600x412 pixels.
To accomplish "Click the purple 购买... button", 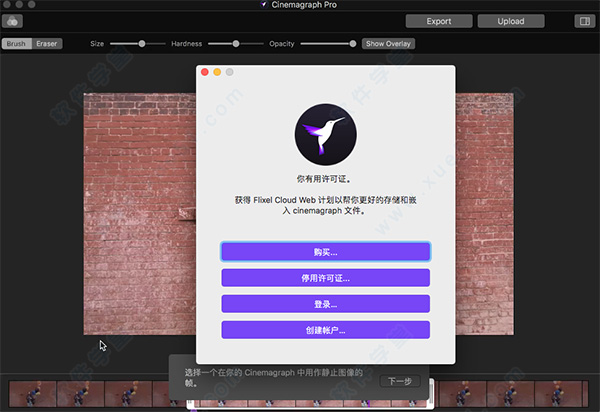I will [x=326, y=252].
